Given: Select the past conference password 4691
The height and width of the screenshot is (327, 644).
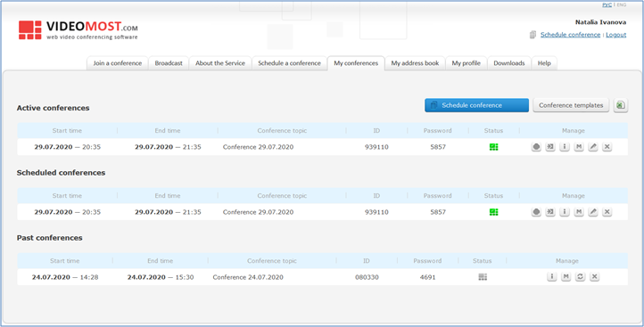Looking at the screenshot, I should tap(427, 277).
